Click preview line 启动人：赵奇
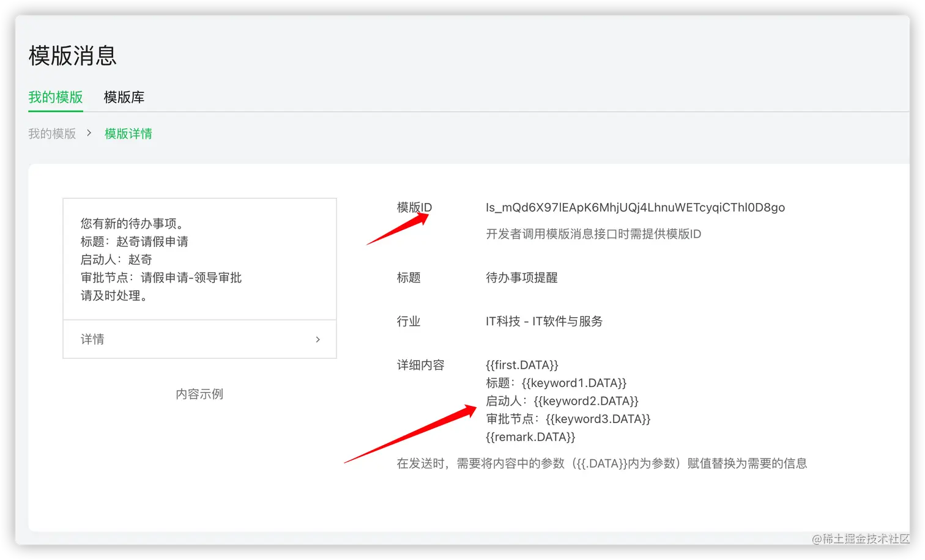This screenshot has width=925, height=560. point(116,260)
